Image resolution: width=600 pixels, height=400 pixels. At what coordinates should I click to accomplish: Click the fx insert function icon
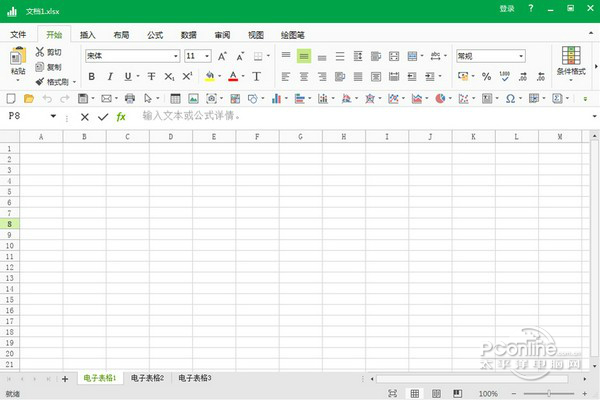pos(121,116)
